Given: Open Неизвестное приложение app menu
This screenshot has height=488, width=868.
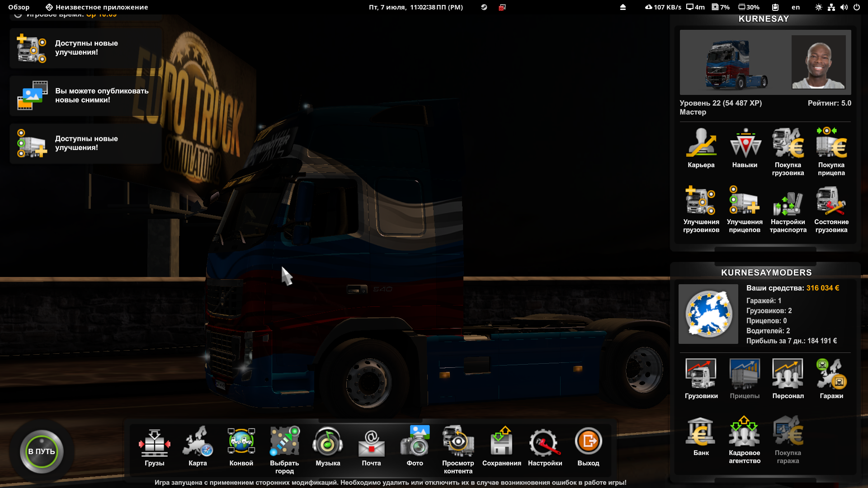Looking at the screenshot, I should pos(97,7).
